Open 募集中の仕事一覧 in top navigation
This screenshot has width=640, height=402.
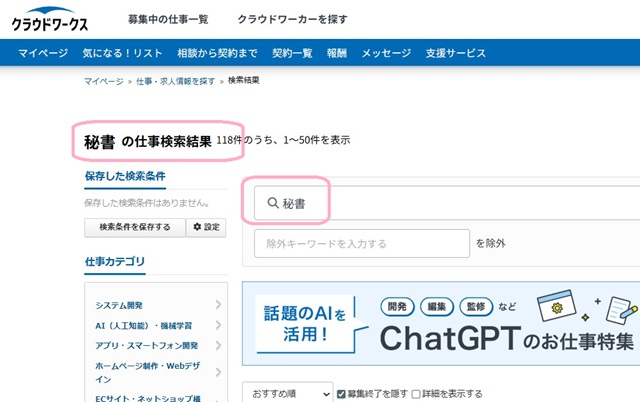coord(168,19)
